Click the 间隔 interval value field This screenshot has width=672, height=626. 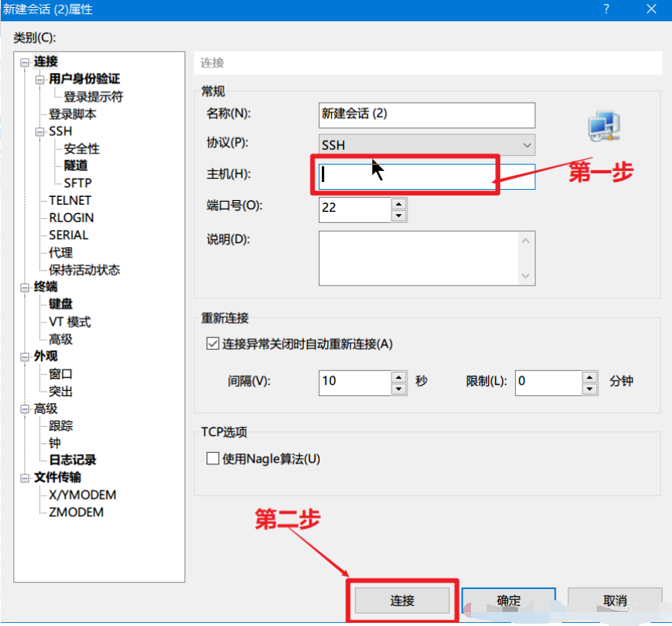(355, 383)
